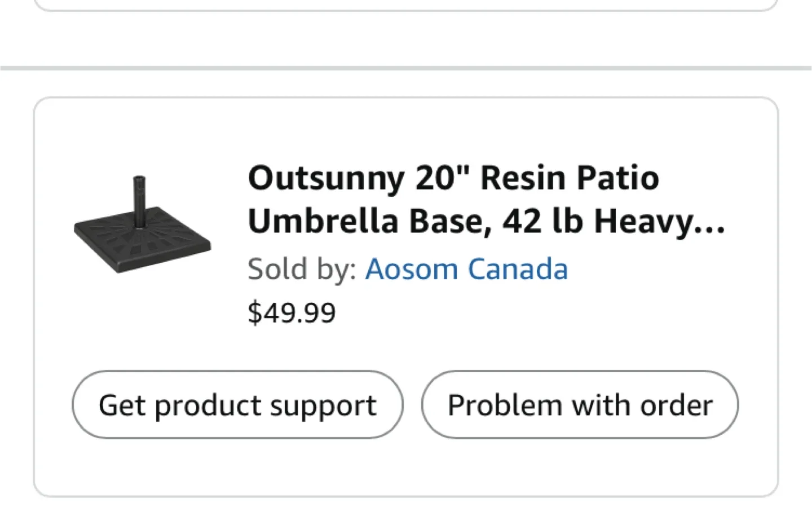Viewport: 812px width, 516px height.
Task: Click the gray divider above the order card
Action: [406, 68]
